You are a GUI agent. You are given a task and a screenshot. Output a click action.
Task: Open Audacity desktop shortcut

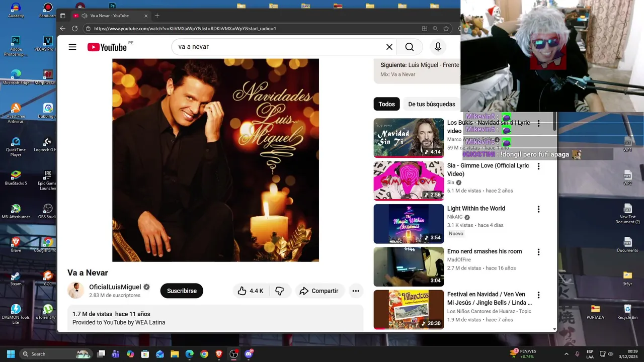(16, 10)
